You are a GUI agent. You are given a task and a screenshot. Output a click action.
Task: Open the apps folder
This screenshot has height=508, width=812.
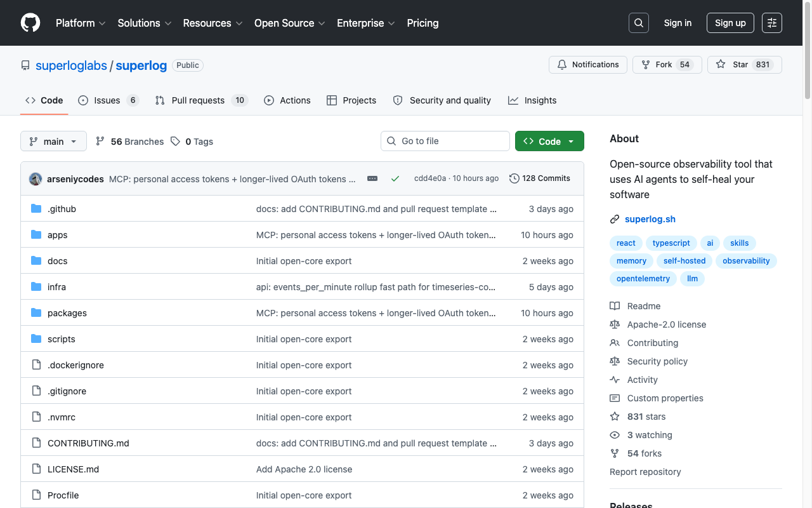pos(57,235)
